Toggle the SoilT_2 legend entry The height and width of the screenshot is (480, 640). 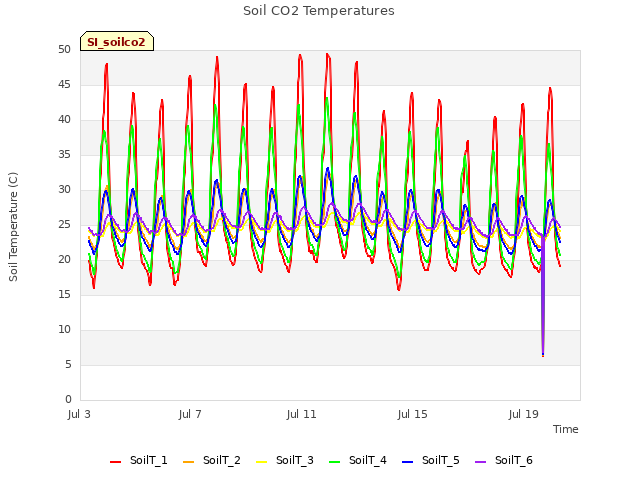(212, 460)
